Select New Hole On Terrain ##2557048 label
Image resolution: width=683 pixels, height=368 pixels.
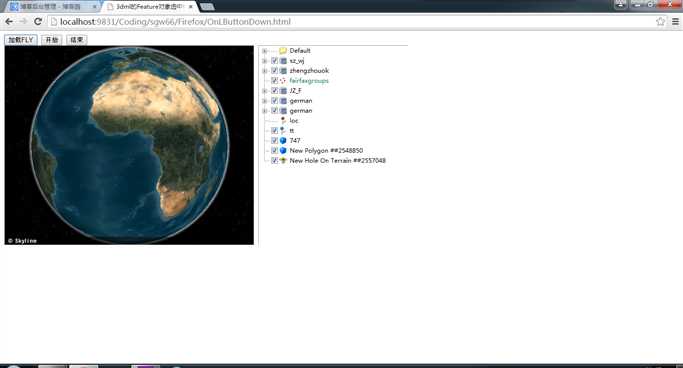(x=338, y=160)
